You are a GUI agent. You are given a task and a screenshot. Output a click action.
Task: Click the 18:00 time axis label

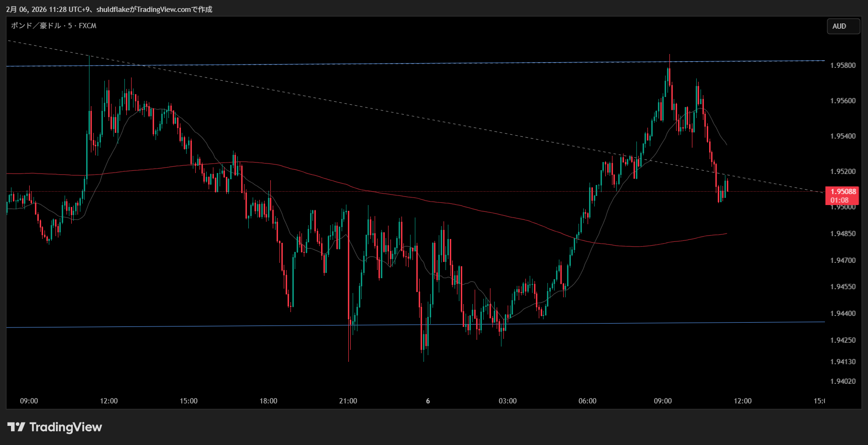coord(268,401)
